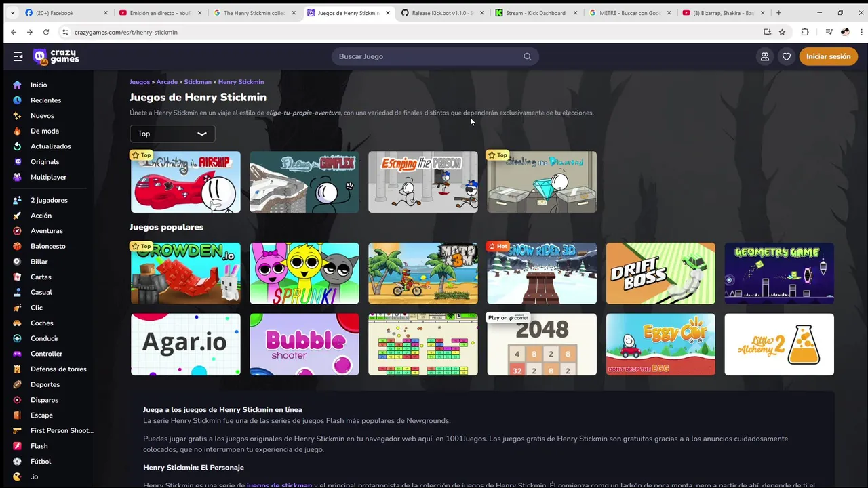Viewport: 868px width, 488px height.
Task: Open Arcade breadcrumb link
Action: pyautogui.click(x=167, y=82)
